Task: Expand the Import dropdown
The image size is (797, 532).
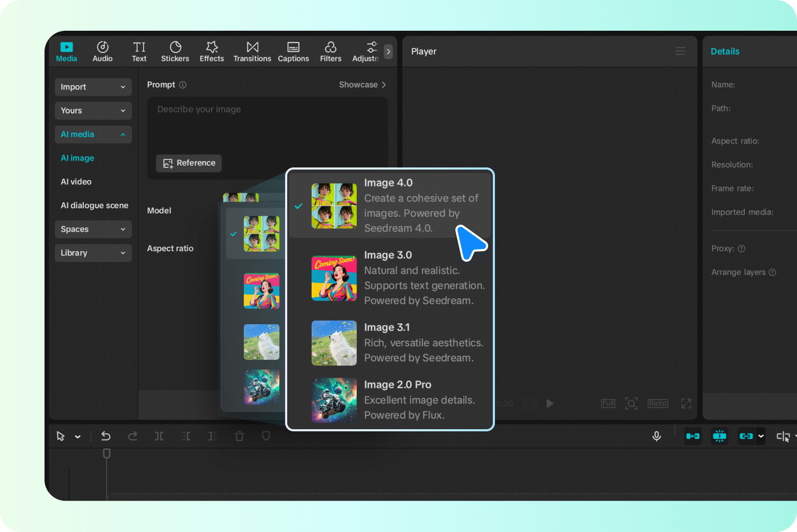Action: click(x=93, y=86)
